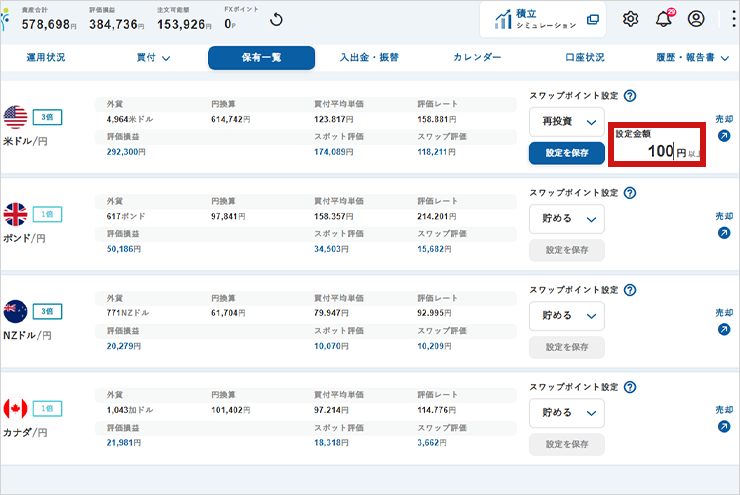This screenshot has height=495, width=740.
Task: Click the 評価損益 value 292,300円
Action: 126,152
